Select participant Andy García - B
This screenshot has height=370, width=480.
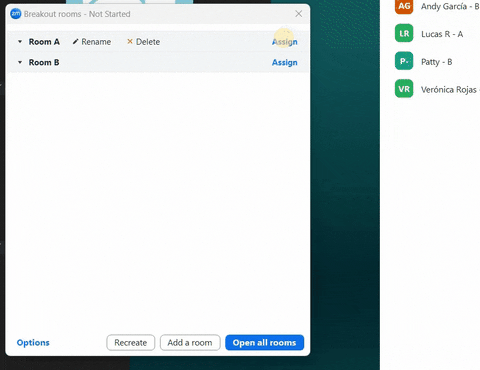coord(450,6)
